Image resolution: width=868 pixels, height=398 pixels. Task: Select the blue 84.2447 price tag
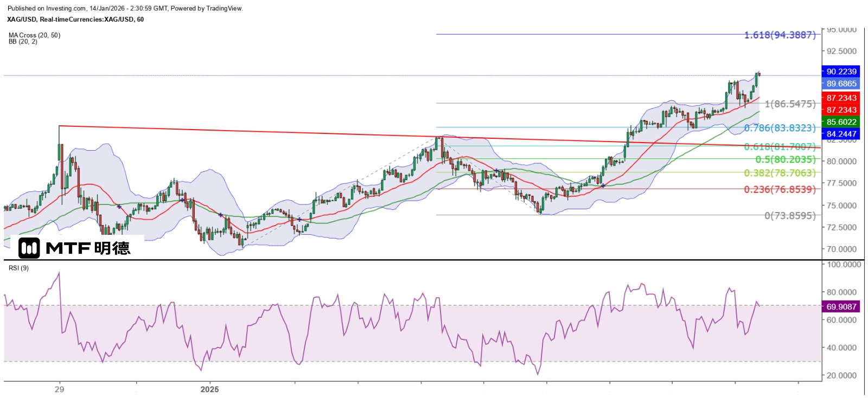(840, 134)
